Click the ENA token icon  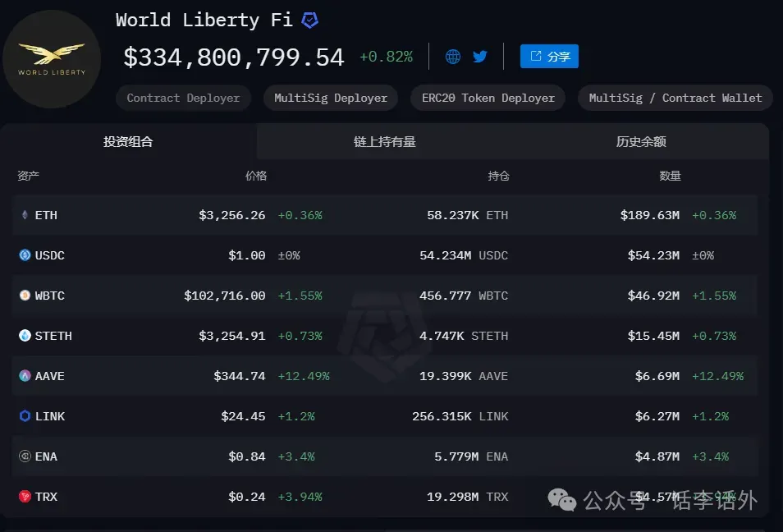point(25,456)
